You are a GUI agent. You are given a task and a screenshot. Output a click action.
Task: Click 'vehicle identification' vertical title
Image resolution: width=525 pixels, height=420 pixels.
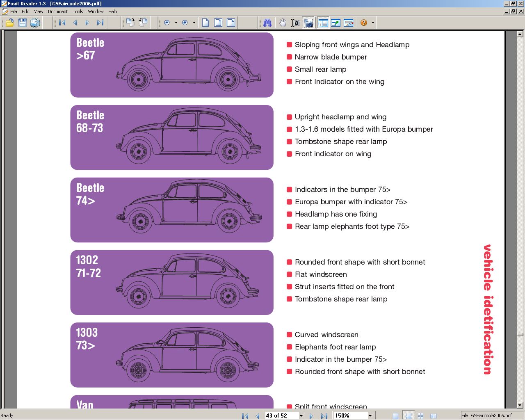(x=487, y=309)
